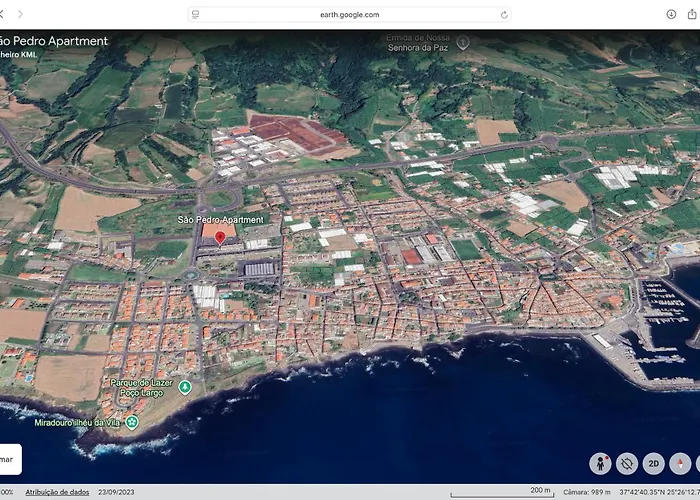
Task: Select the Miradouro Ilhéu da Vila marker
Action: pos(132,422)
